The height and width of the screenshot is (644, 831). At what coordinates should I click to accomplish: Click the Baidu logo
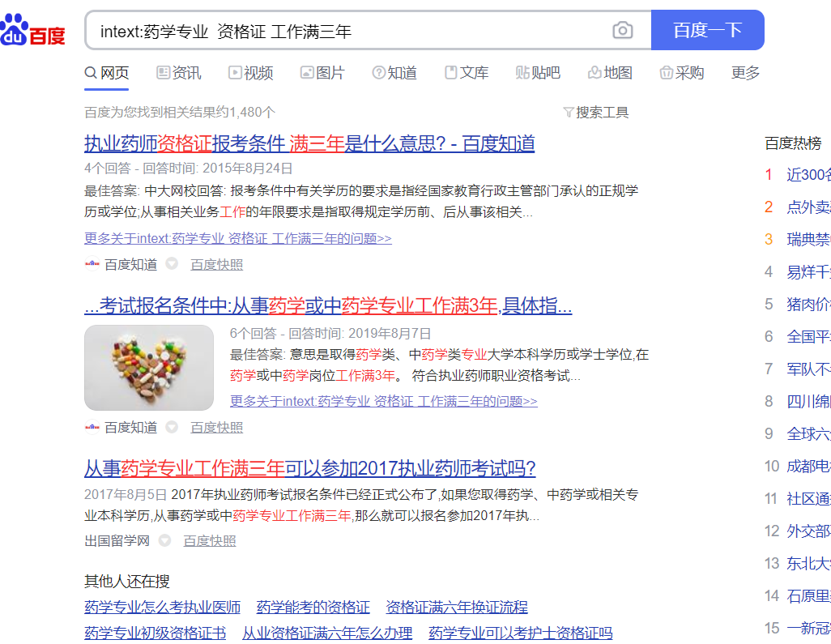coord(33,31)
